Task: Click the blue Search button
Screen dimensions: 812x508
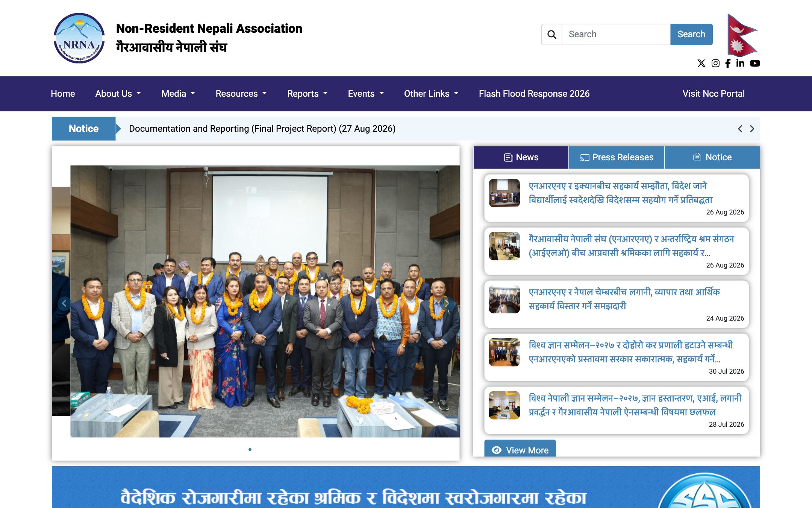Action: (691, 34)
